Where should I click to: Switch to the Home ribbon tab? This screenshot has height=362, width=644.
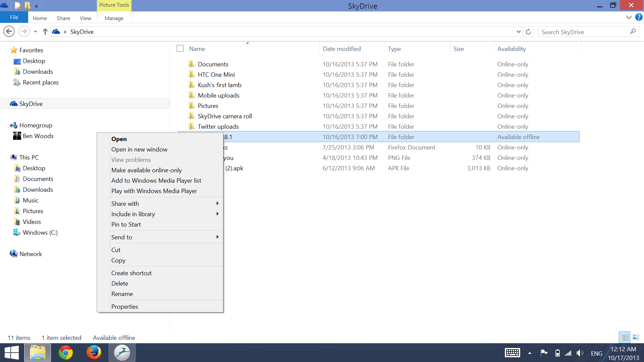[x=40, y=18]
